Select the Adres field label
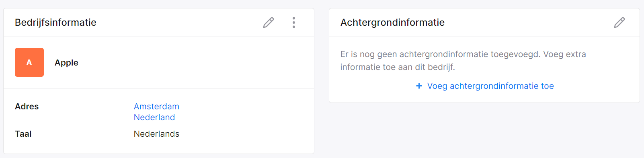 27,107
